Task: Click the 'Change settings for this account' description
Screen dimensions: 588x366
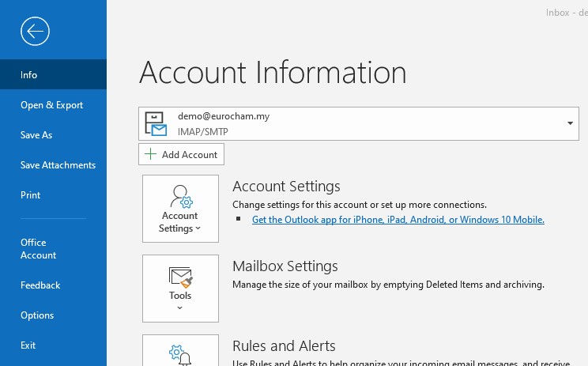Action: (360, 205)
